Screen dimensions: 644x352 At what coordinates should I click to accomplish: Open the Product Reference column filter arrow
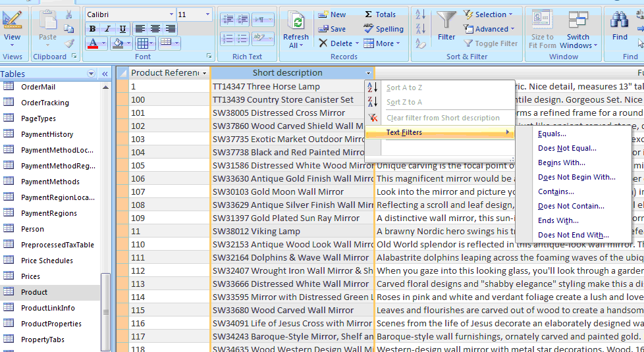click(x=204, y=73)
